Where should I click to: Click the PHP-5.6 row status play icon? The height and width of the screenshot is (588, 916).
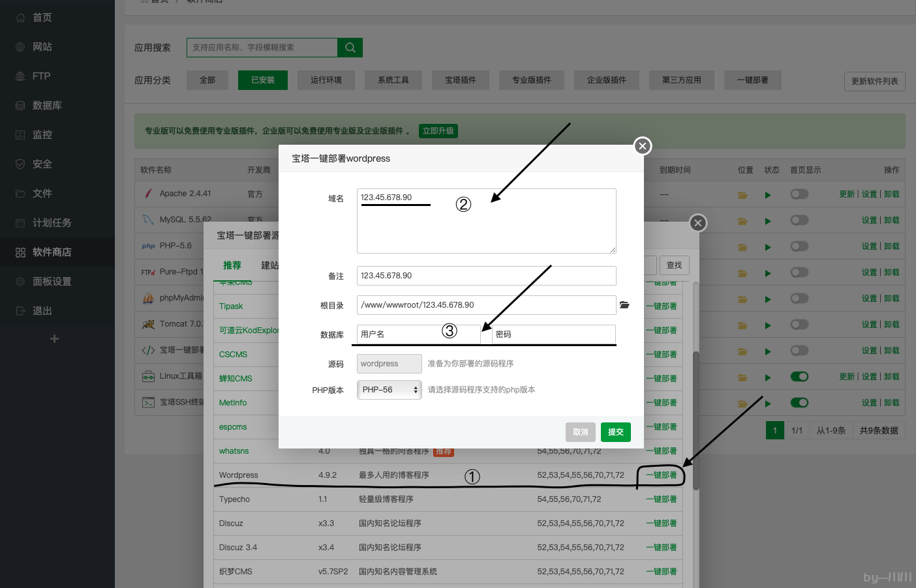coord(768,247)
